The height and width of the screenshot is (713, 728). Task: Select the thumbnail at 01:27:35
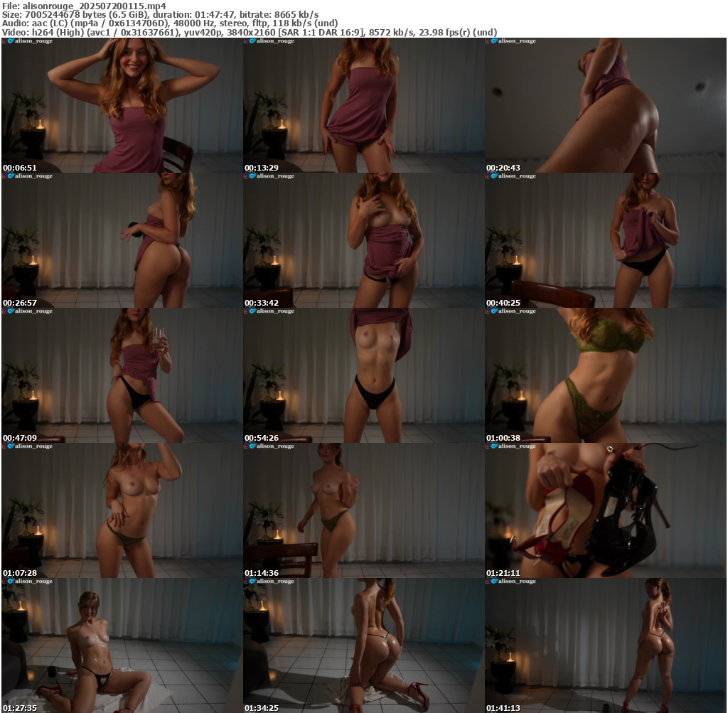pos(122,645)
